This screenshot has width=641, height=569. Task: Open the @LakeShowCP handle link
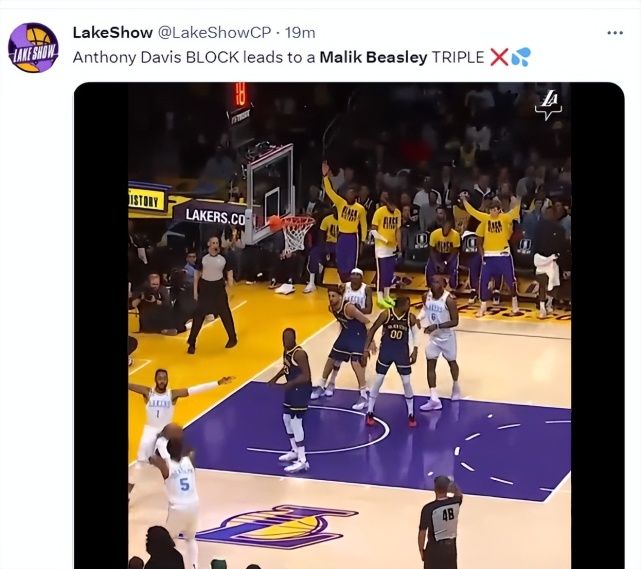pyautogui.click(x=214, y=32)
